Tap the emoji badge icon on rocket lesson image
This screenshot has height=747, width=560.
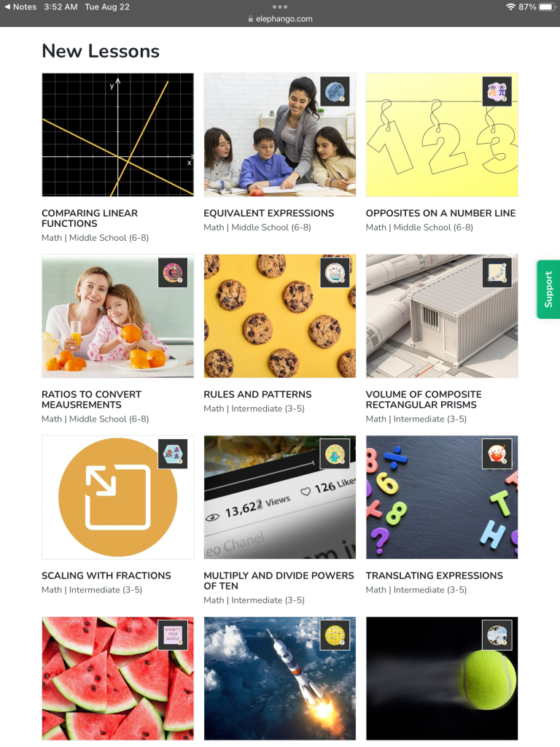[x=335, y=635]
